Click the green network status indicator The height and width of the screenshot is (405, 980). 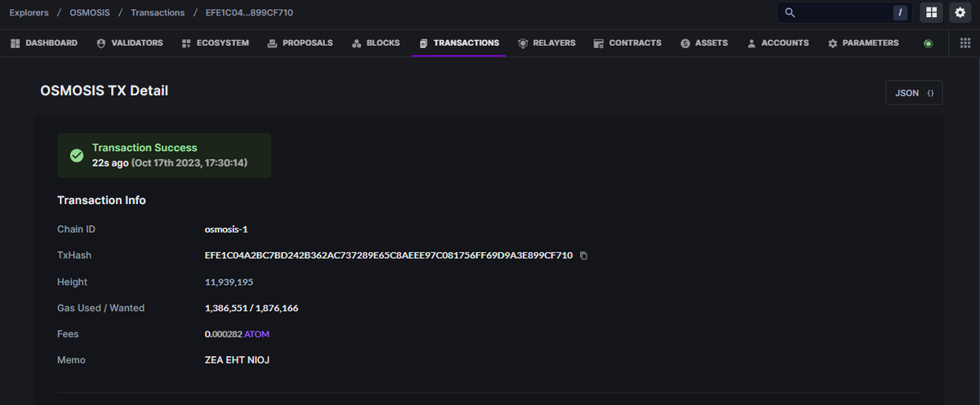click(928, 43)
